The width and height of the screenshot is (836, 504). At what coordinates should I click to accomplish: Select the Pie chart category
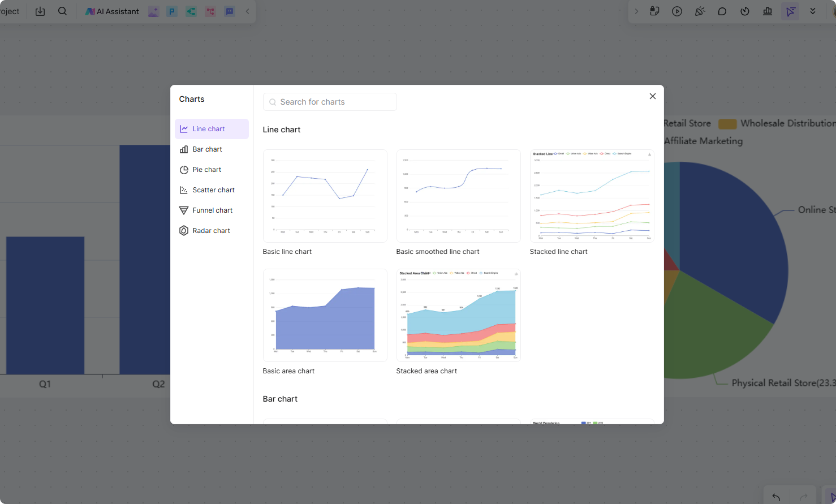[212, 170]
